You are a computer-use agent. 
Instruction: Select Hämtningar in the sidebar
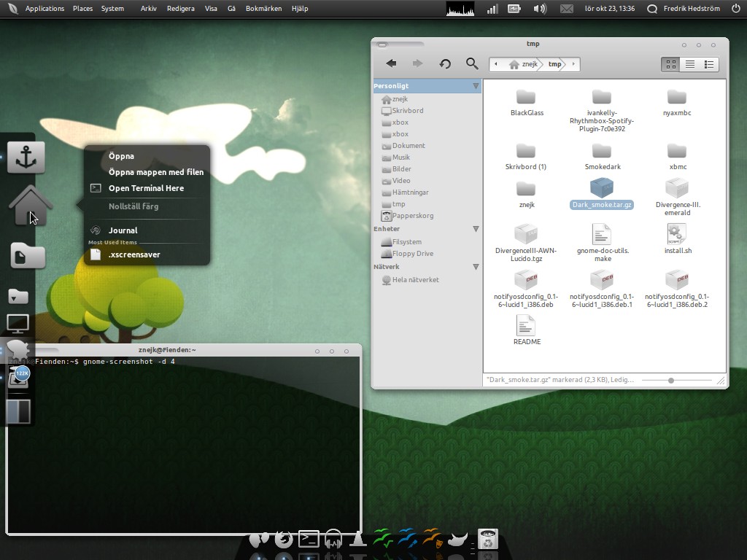(405, 192)
